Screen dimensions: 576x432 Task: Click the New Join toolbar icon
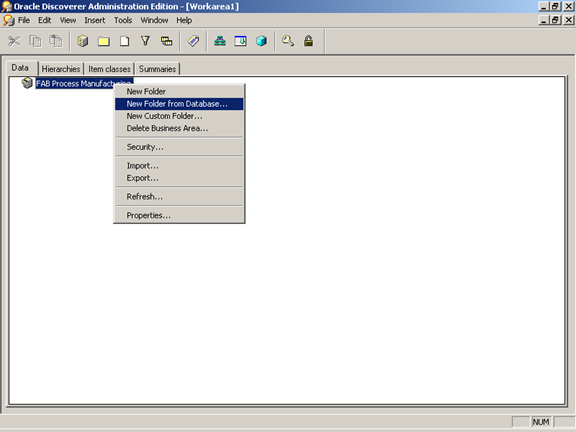pos(166,41)
